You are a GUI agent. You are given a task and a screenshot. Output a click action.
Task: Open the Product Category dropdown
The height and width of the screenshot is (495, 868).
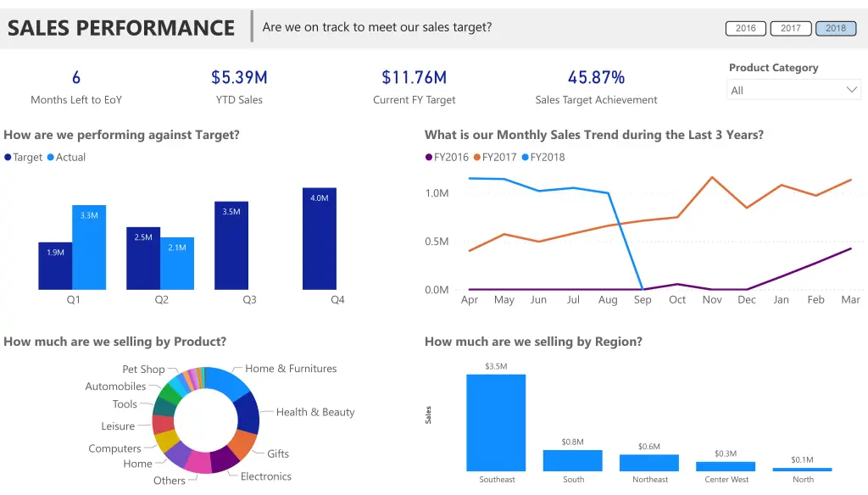point(793,90)
